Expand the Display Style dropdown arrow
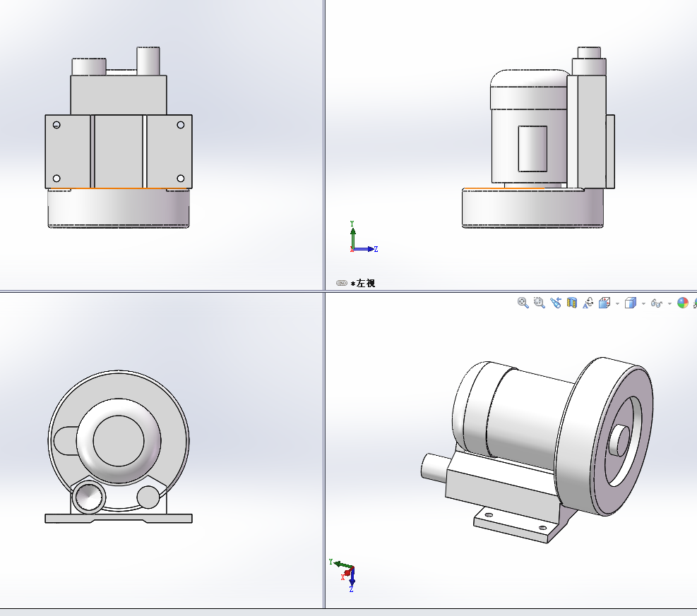This screenshot has width=697, height=616. 643,304
